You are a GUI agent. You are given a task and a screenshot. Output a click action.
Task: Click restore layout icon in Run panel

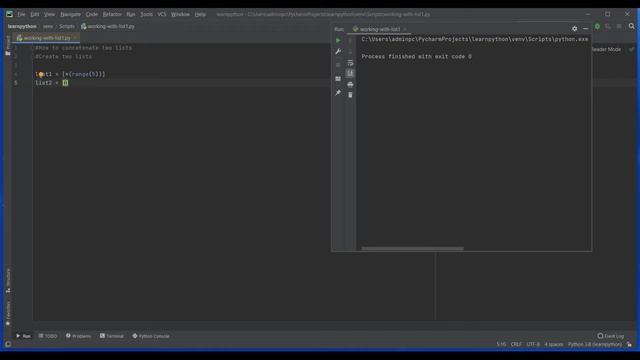pyautogui.click(x=338, y=79)
